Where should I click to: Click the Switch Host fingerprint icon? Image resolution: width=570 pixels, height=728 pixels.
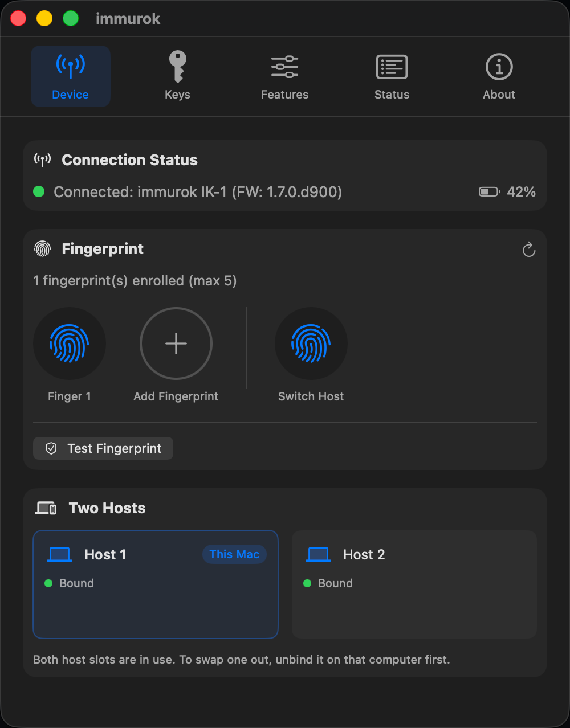311,343
